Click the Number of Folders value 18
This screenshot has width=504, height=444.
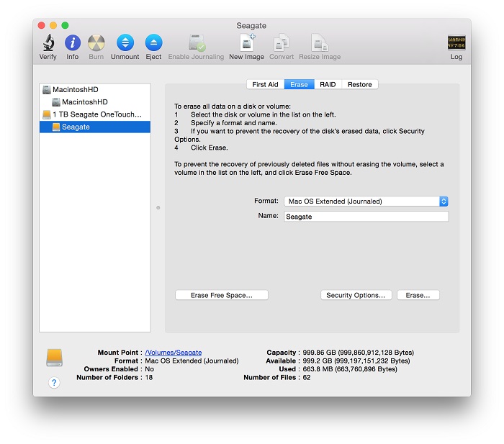(x=149, y=378)
